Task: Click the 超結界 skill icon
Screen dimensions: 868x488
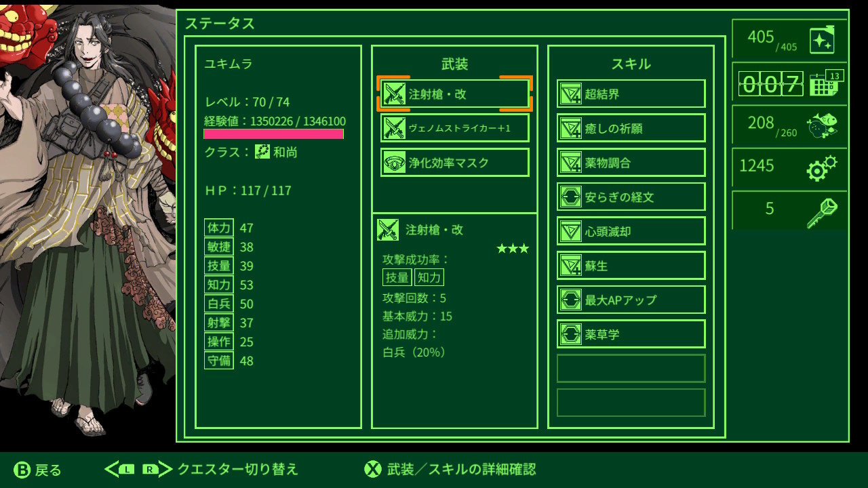Action: click(570, 94)
